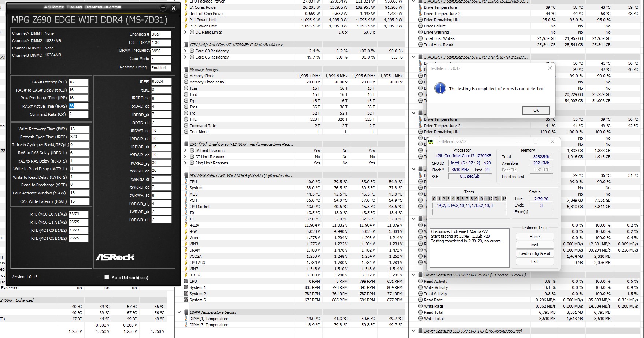Click the lightning icon beside PL1 Power Limit
The image size is (644, 338).
[x=186, y=20]
